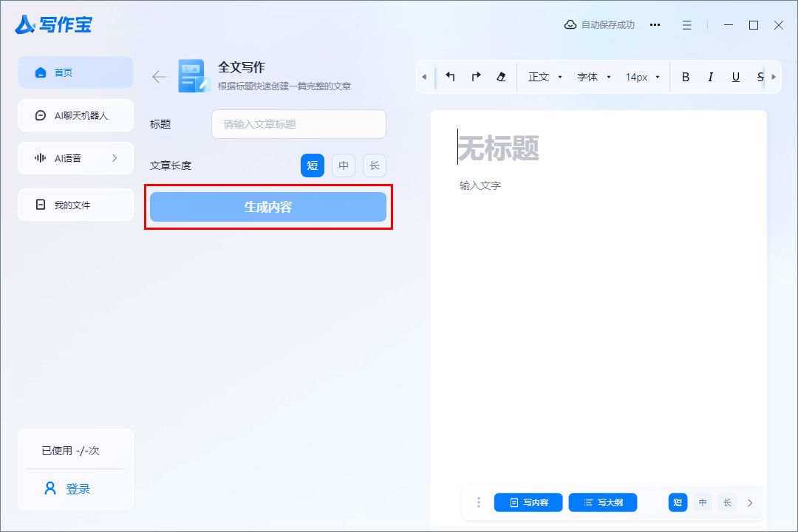Select 中 in bottom editor bar
Screen dimensions: 798x532
(x=703, y=502)
